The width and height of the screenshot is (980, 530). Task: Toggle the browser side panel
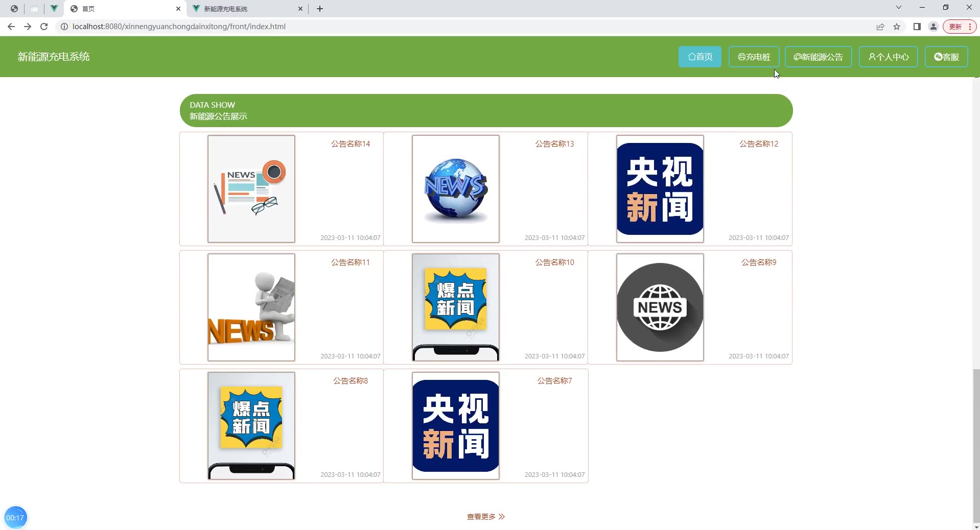tap(917, 27)
